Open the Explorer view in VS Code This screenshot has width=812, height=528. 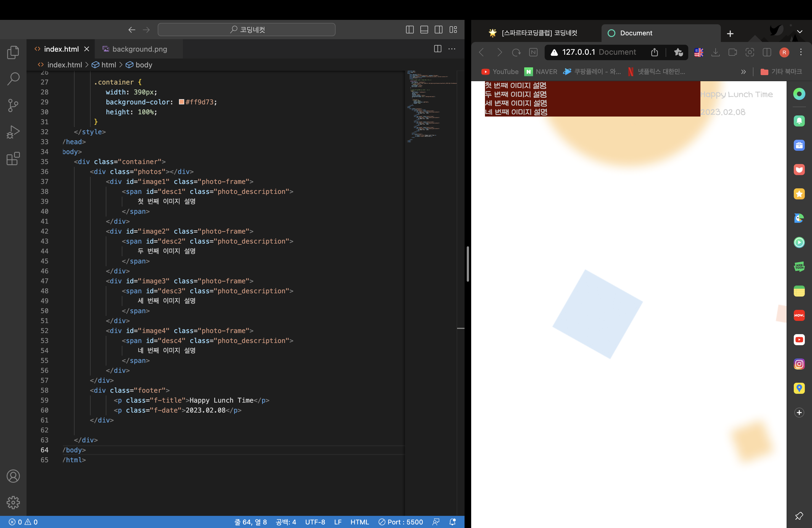tap(13, 52)
